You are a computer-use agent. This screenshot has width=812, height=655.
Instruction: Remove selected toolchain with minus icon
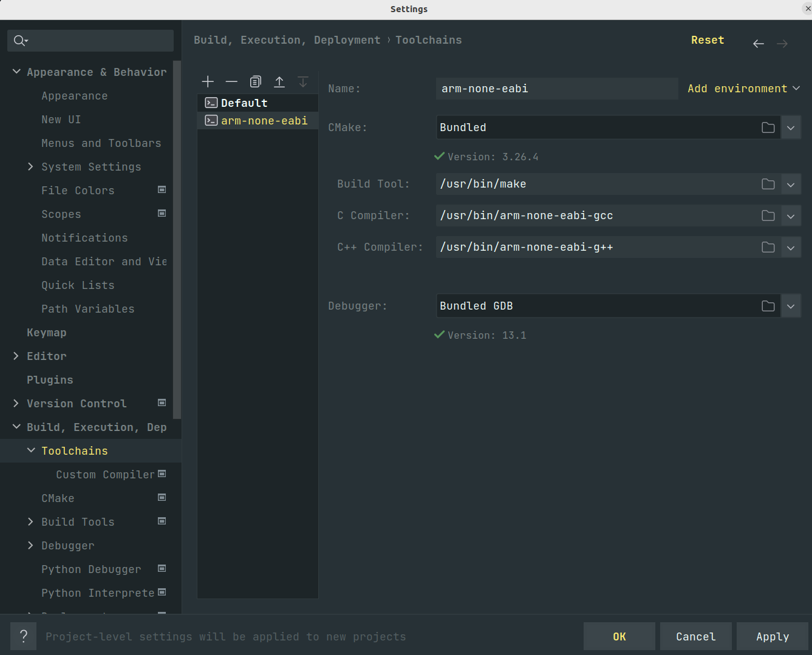pyautogui.click(x=231, y=82)
